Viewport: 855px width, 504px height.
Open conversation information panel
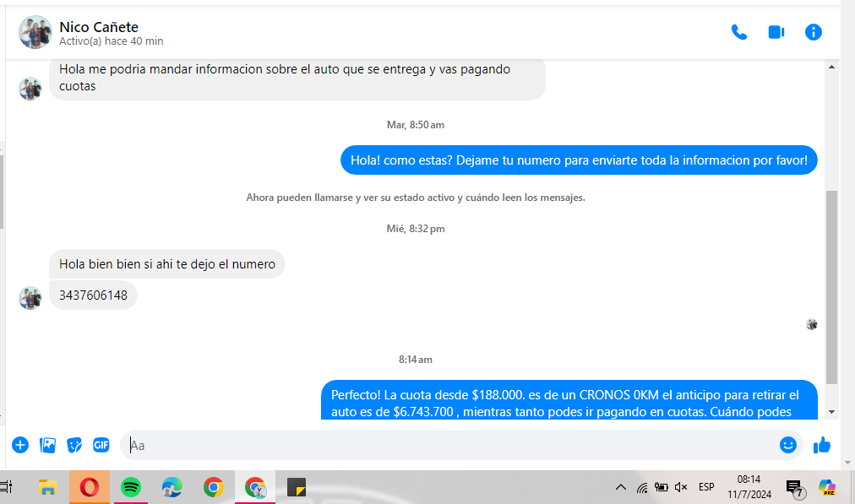click(813, 32)
